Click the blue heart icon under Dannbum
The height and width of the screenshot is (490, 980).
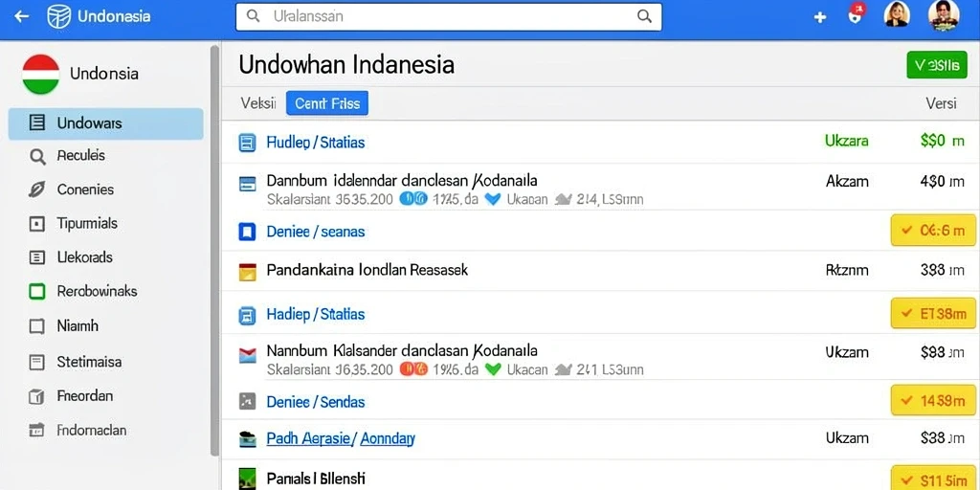[x=493, y=199]
